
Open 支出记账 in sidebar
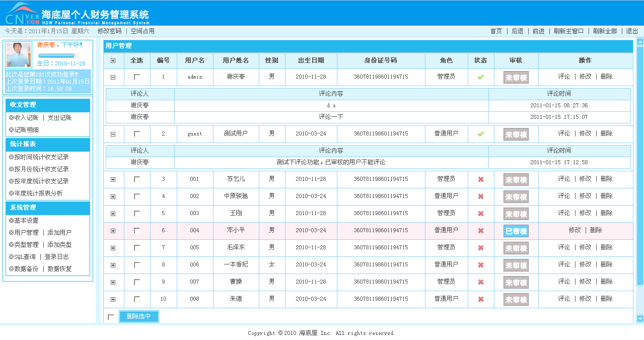(59, 118)
